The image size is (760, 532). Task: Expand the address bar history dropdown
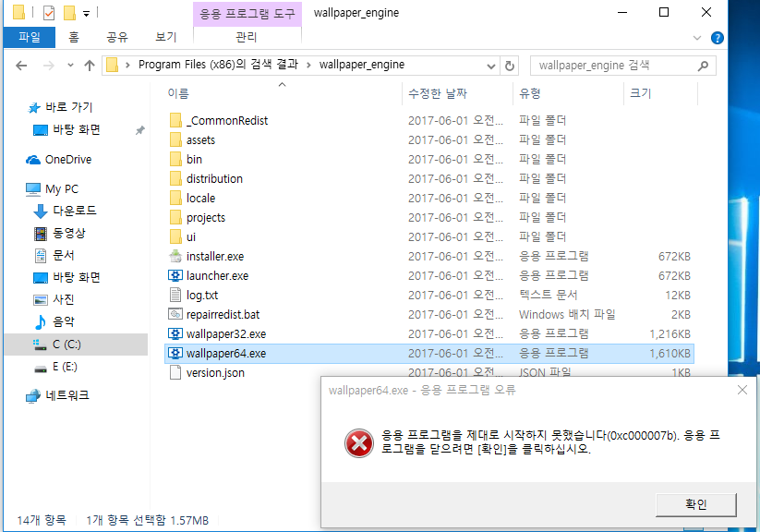coord(490,66)
